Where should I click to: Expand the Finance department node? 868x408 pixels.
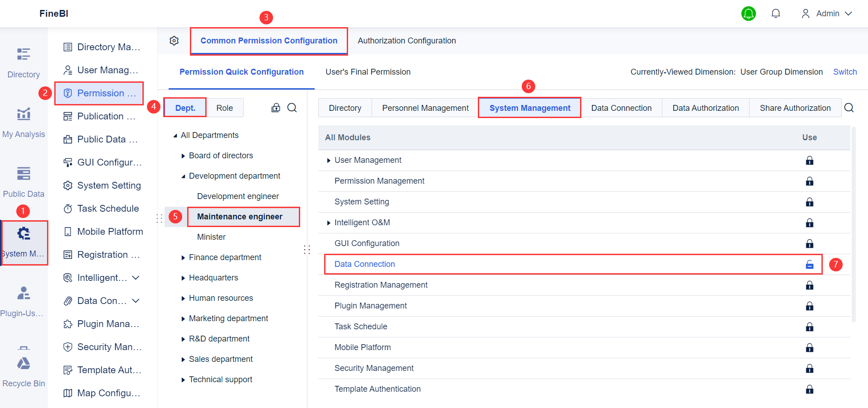pos(183,258)
